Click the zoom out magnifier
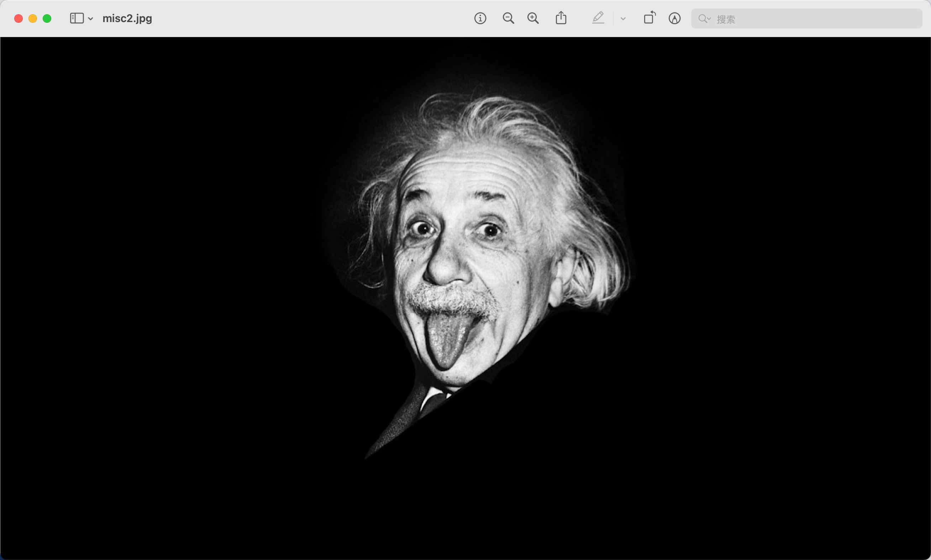Image resolution: width=931 pixels, height=560 pixels. (508, 19)
